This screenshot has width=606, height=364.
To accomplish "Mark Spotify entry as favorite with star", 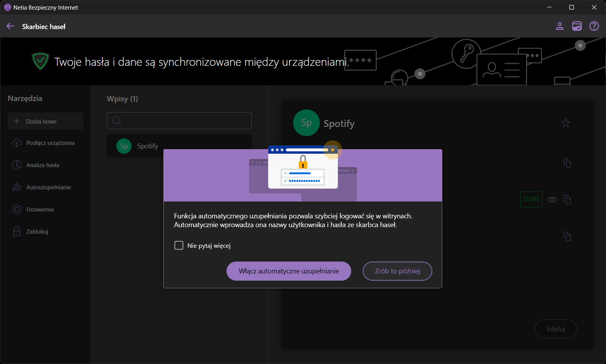I will pyautogui.click(x=565, y=123).
